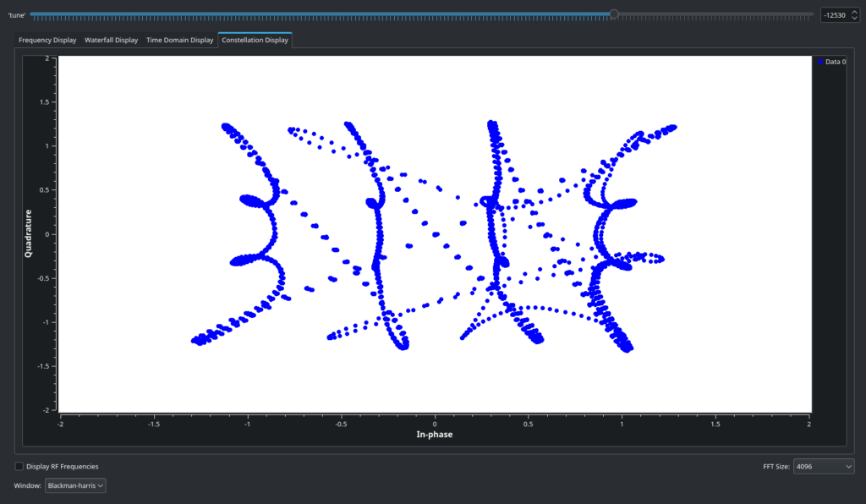Switch to the Frequency Display tab
Screen dimensions: 866x504
47,40
